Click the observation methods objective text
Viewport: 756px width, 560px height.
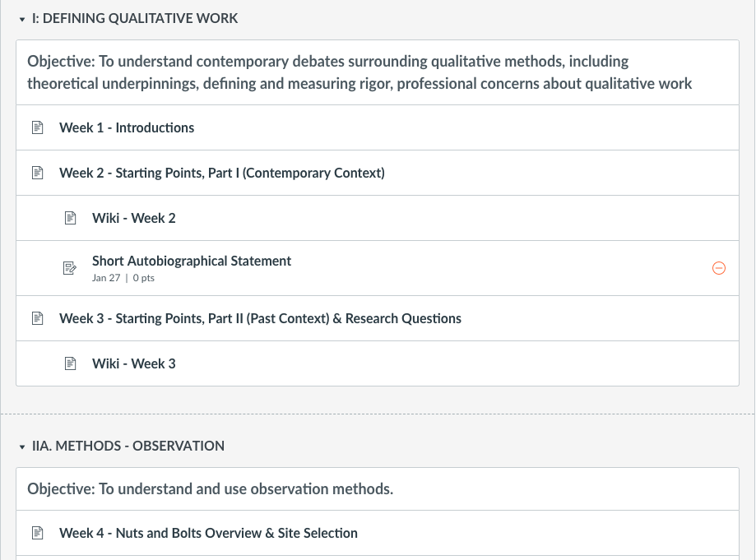[211, 489]
